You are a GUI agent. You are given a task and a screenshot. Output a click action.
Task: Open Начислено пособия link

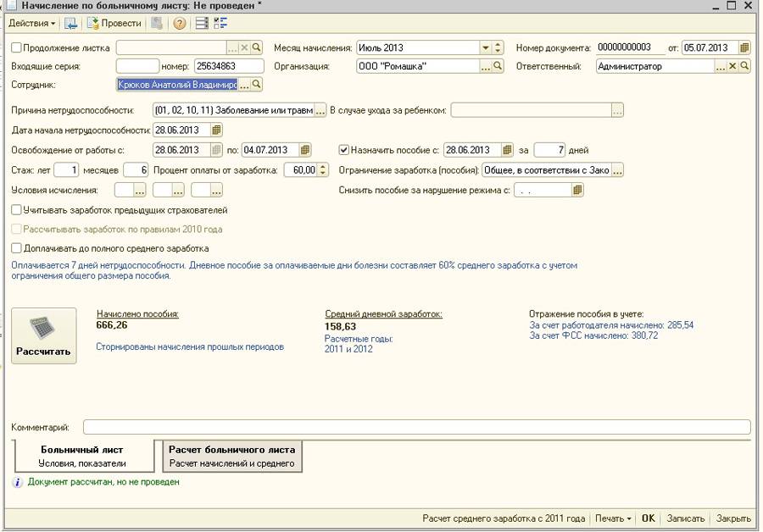click(137, 314)
